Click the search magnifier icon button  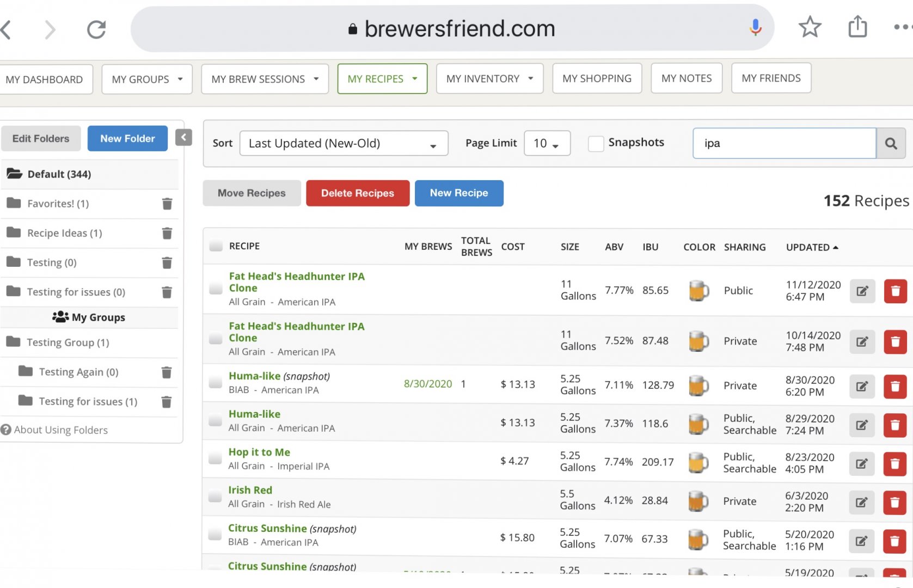(x=891, y=143)
